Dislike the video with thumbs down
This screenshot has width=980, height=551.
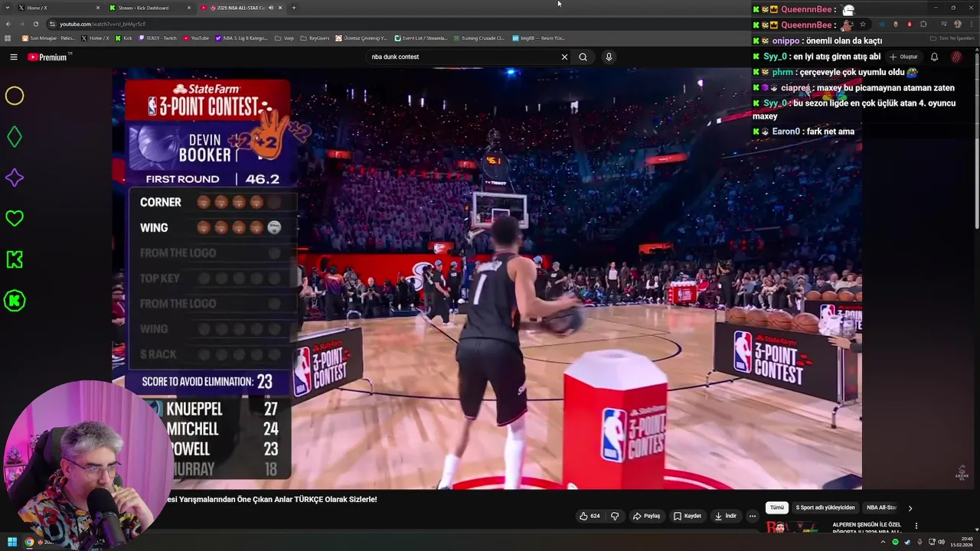(614, 516)
